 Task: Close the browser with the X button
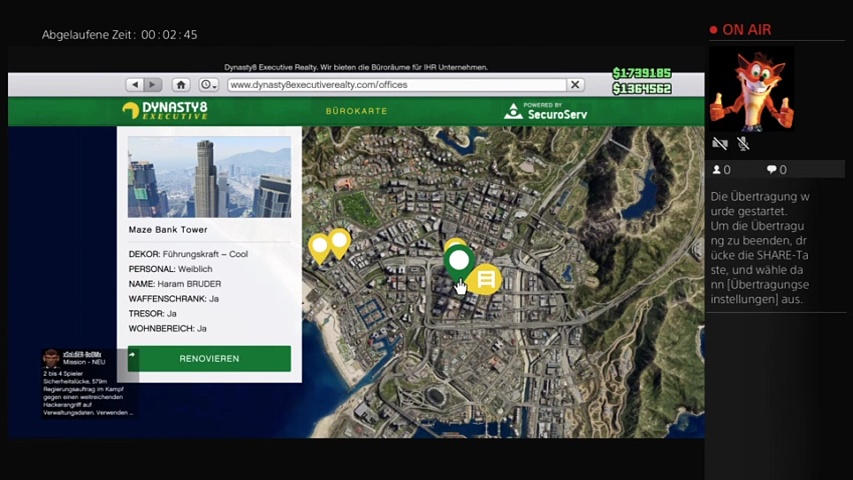click(576, 85)
